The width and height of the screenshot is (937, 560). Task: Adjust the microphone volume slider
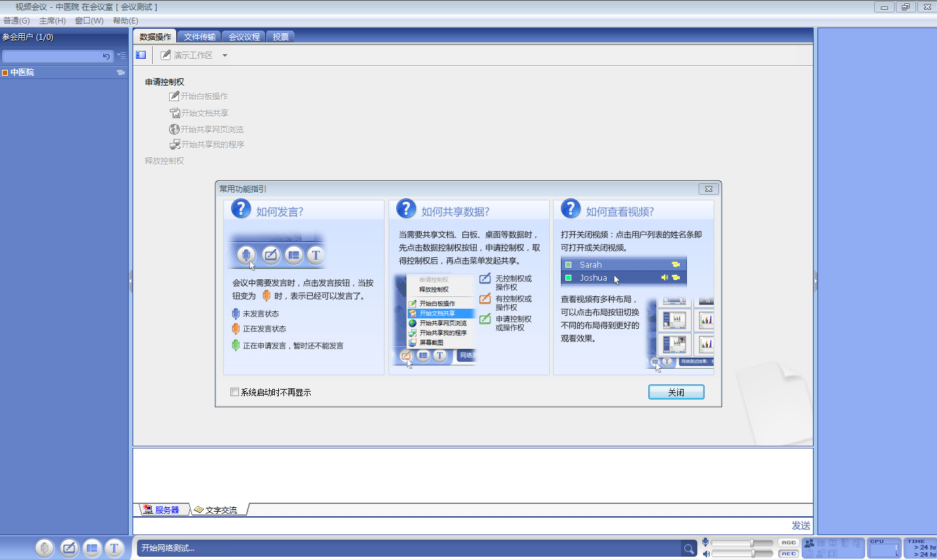(752, 543)
